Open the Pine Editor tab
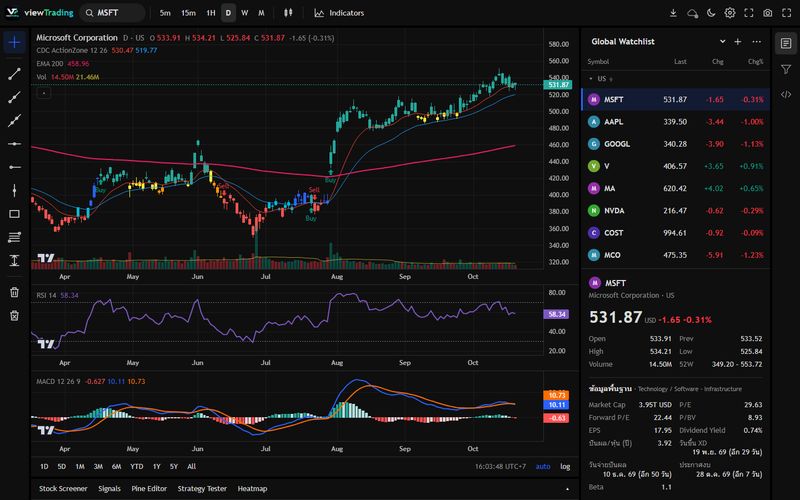Viewport: 800px width, 500px height. (x=149, y=489)
